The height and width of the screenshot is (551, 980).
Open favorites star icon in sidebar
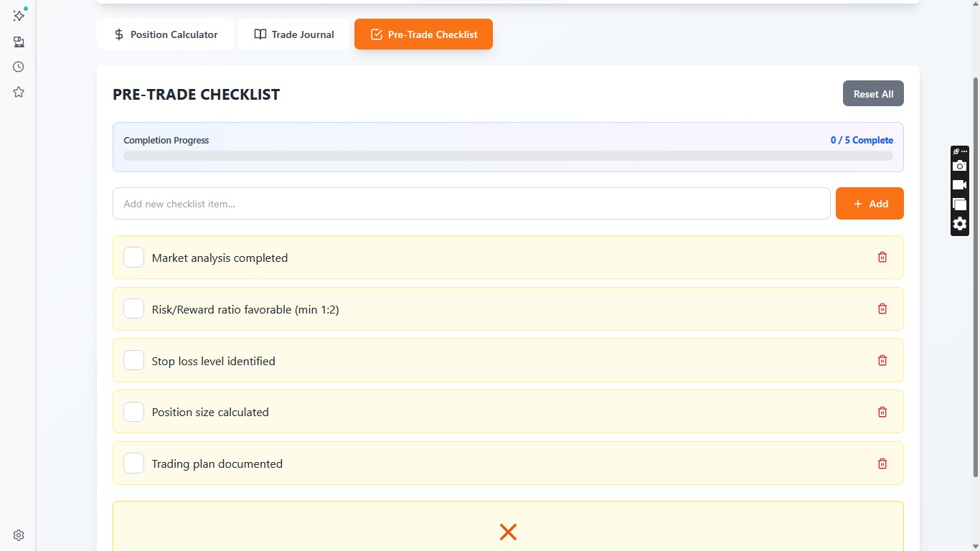click(19, 93)
